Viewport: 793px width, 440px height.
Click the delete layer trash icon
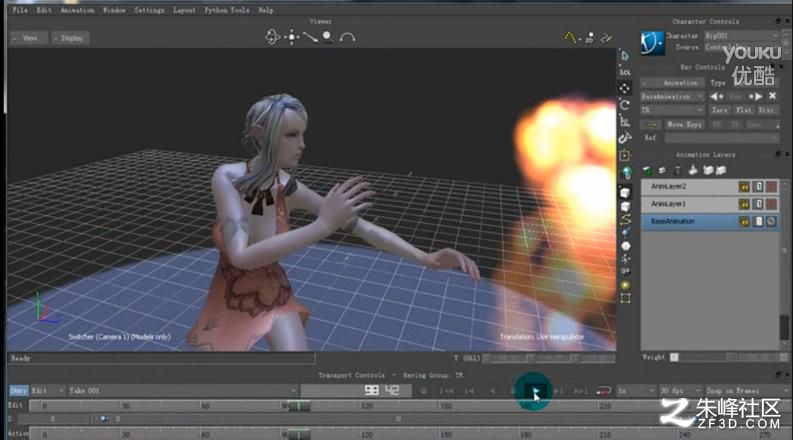pyautogui.click(x=678, y=170)
